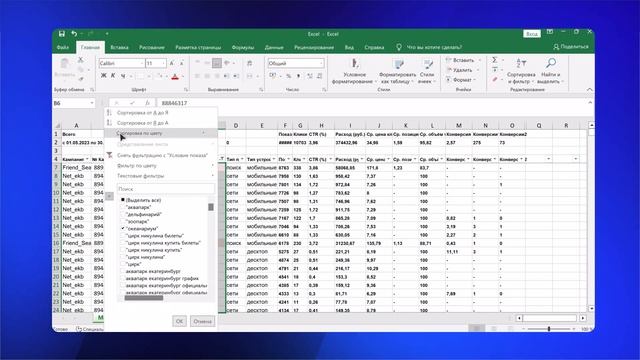The height and width of the screenshot is (360, 640).
Task: Open number format Общий dropdown
Action: (x=321, y=63)
